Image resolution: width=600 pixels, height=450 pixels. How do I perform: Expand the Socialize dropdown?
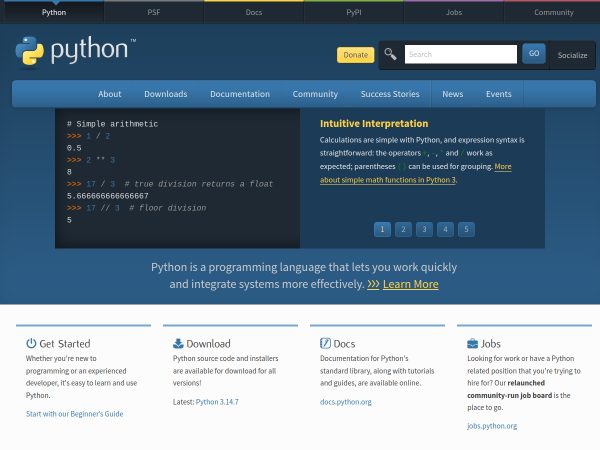pyautogui.click(x=572, y=55)
